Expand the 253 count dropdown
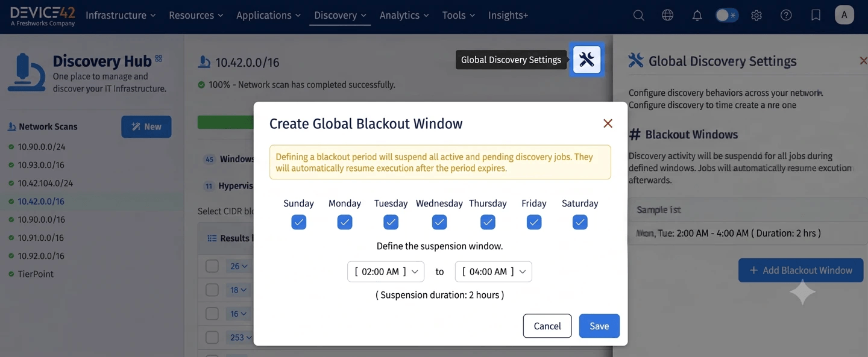 [241, 337]
